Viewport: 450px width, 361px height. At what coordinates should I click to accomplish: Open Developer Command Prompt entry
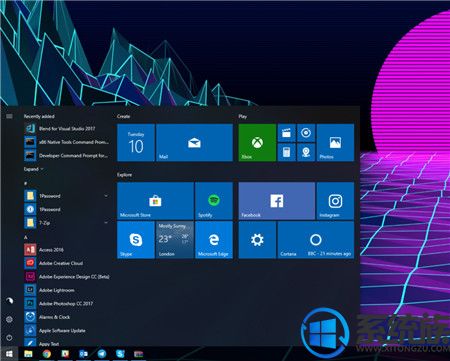point(67,155)
